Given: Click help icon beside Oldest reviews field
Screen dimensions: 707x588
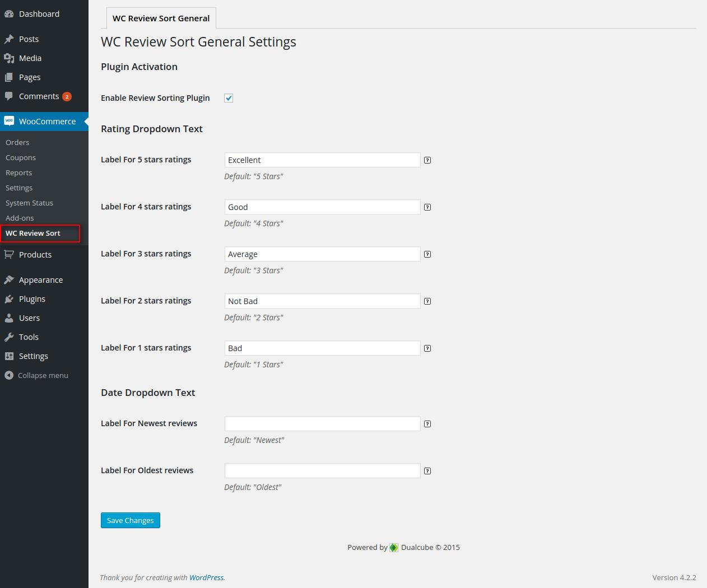Looking at the screenshot, I should pyautogui.click(x=427, y=471).
